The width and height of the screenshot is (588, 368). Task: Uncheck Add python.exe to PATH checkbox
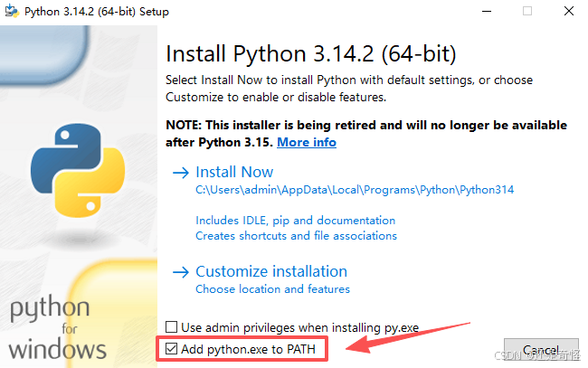171,348
